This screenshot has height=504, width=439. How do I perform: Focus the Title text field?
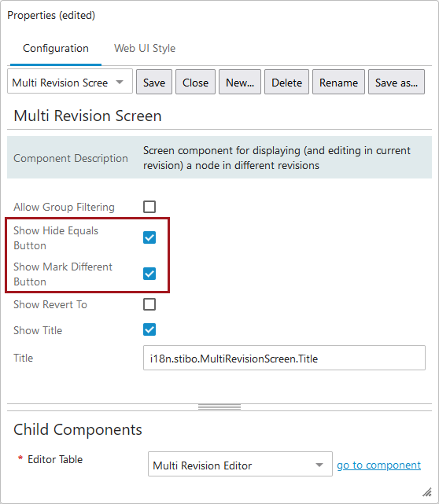point(284,358)
